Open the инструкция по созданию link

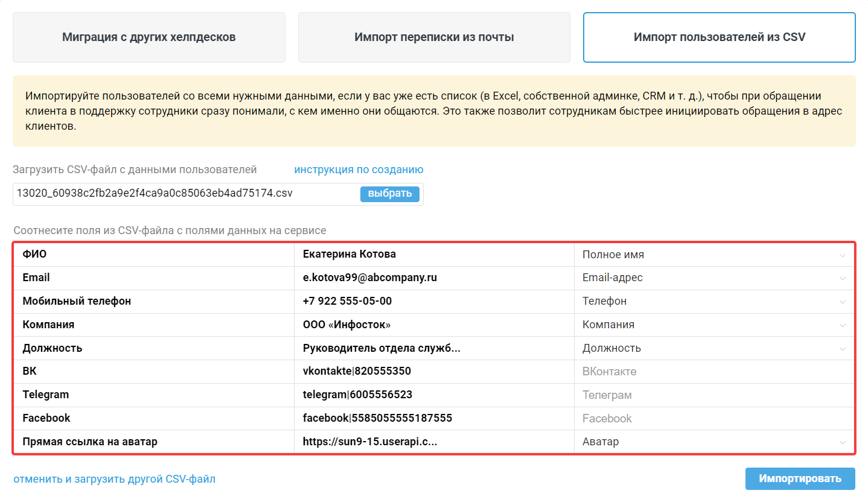coord(359,170)
